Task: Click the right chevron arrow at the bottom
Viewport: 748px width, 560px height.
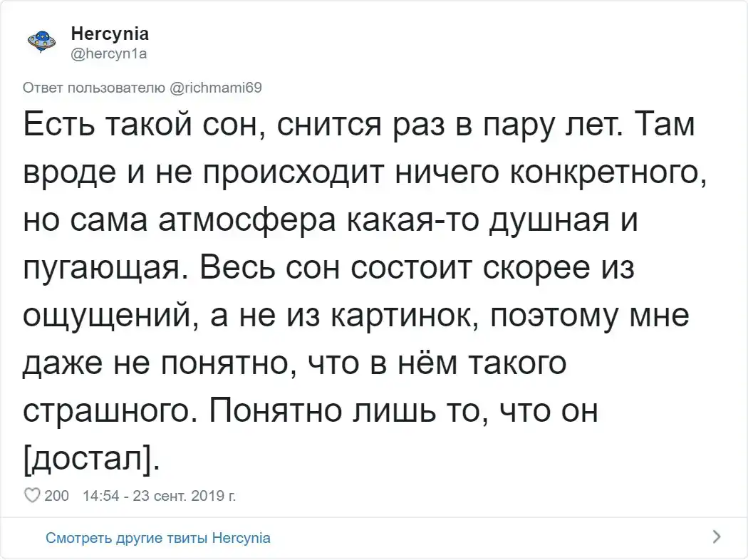Action: tap(717, 536)
